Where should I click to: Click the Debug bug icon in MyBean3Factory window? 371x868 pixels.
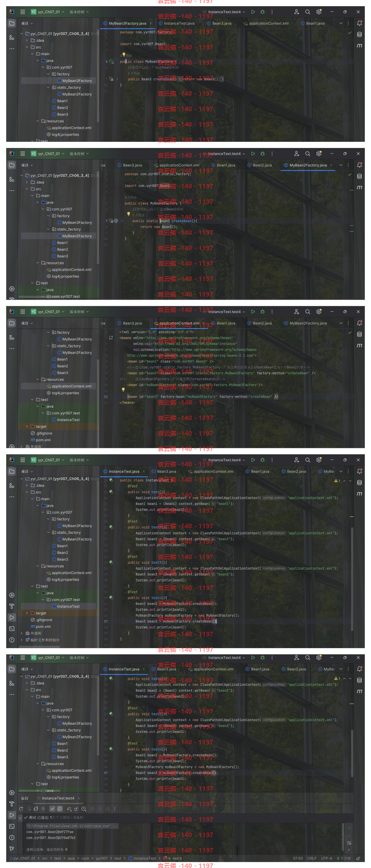coord(262,12)
